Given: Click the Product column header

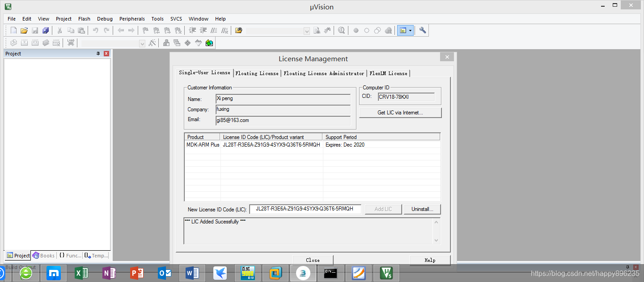Looking at the screenshot, I should (x=202, y=137).
